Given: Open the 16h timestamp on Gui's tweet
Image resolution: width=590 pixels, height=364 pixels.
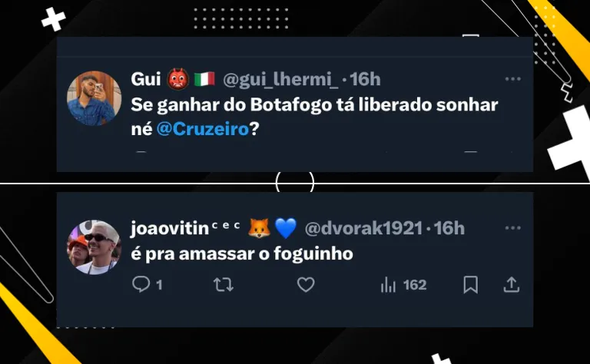Looking at the screenshot, I should point(365,79).
